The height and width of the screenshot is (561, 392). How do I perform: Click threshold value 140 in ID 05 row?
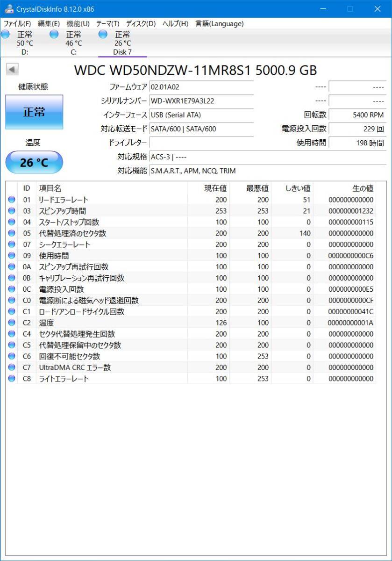(x=305, y=233)
